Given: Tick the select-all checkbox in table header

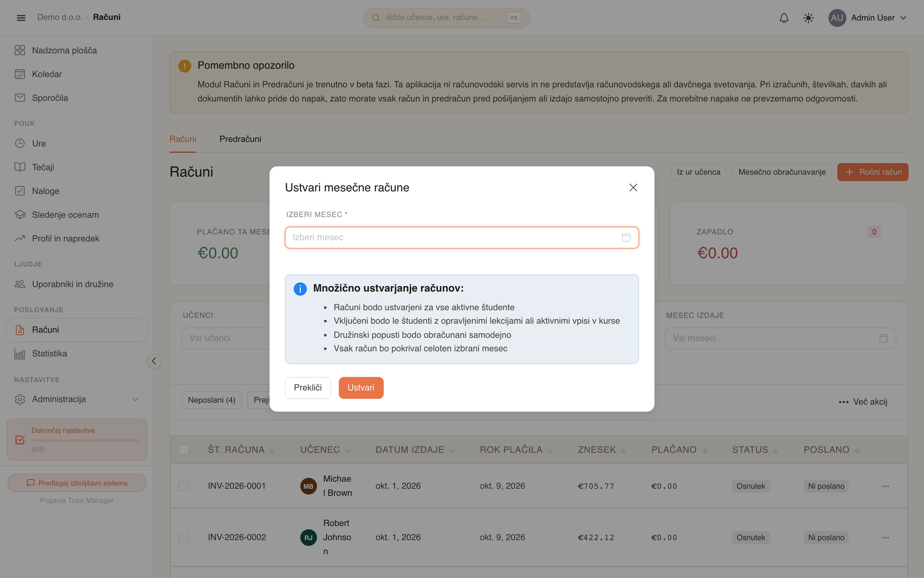Looking at the screenshot, I should (x=183, y=449).
